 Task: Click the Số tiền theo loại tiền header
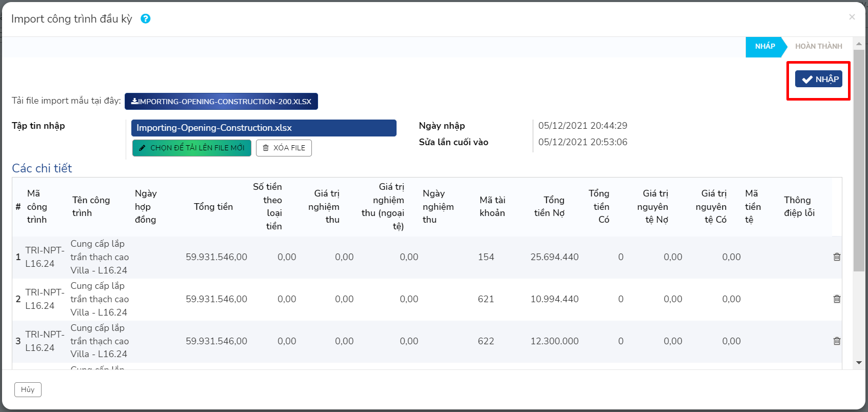coord(267,206)
